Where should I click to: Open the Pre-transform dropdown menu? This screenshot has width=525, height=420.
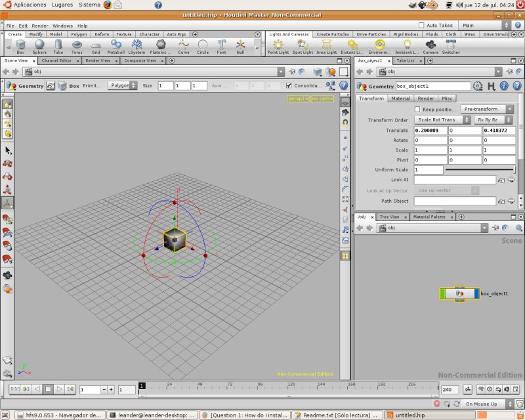[487, 109]
